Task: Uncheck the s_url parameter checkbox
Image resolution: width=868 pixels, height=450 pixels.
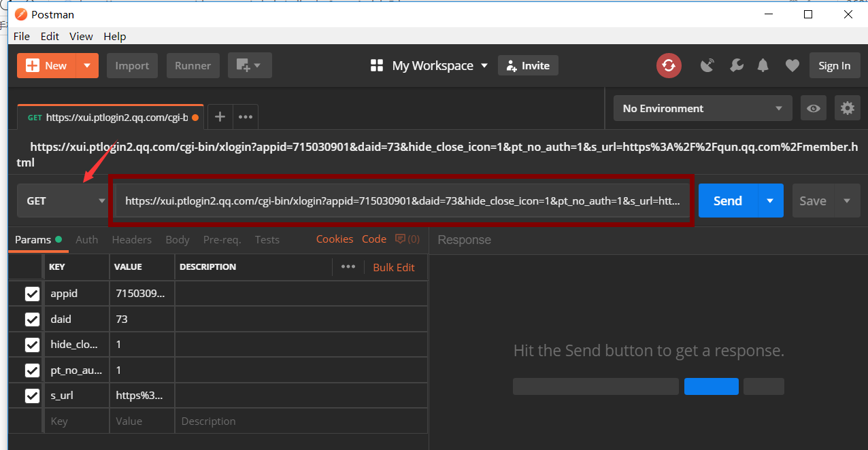Action: (32, 396)
